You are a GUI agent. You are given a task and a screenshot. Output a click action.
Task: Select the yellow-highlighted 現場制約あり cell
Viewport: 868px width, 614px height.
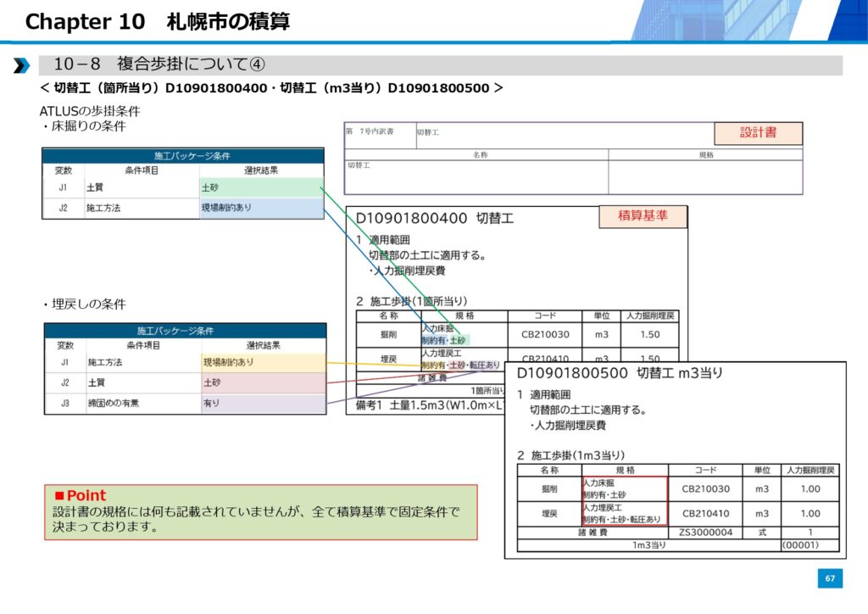(263, 362)
